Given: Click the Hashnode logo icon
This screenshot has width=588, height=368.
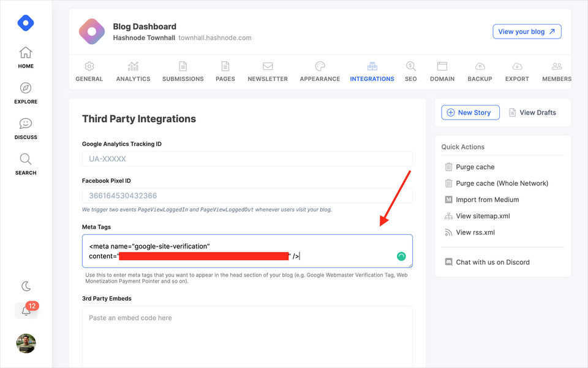Looking at the screenshot, I should [x=26, y=23].
